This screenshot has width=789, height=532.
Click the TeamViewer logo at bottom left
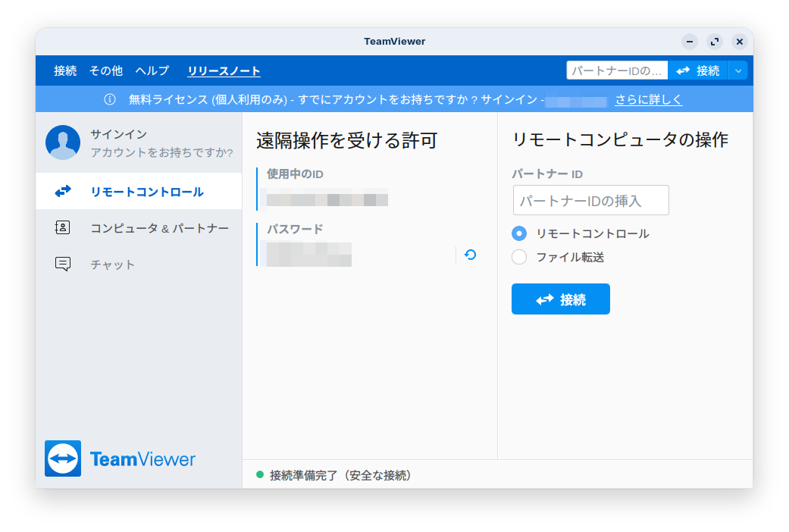click(x=120, y=458)
